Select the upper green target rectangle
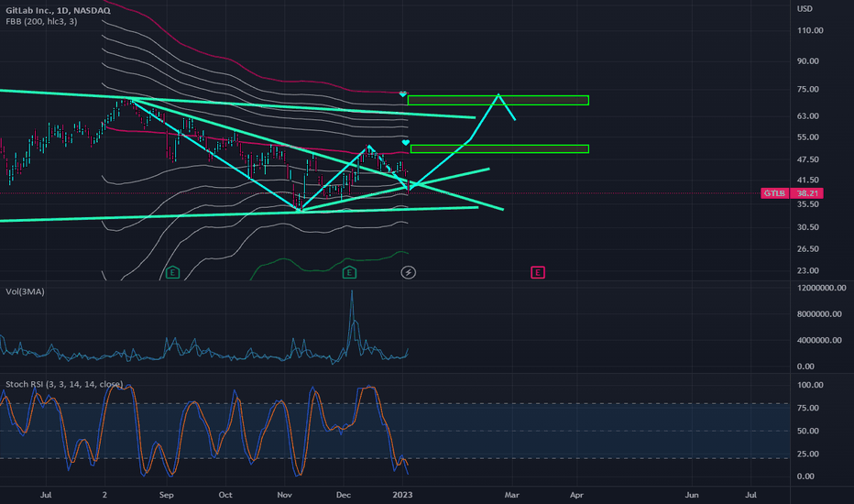Viewport: 854px width, 504px height. 498,100
